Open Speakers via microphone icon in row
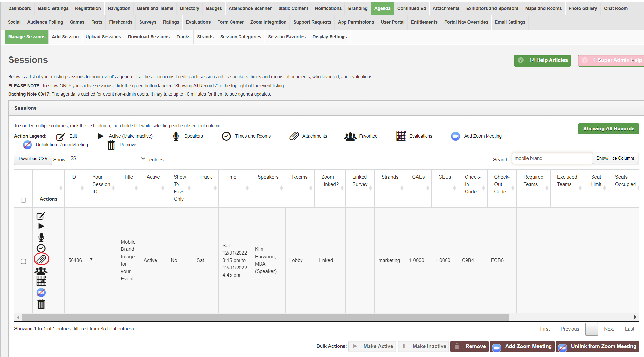 [x=41, y=237]
